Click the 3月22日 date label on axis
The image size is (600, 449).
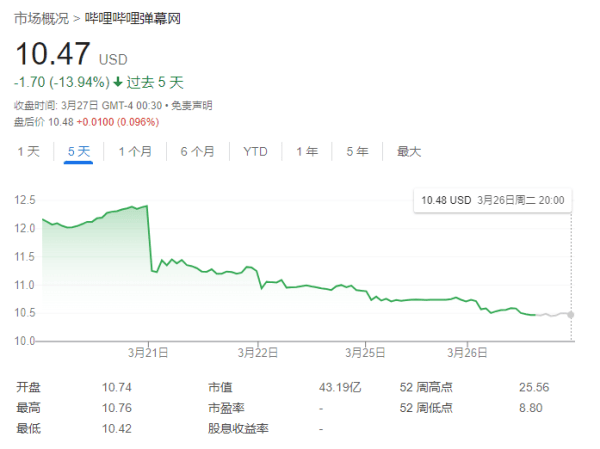click(259, 353)
